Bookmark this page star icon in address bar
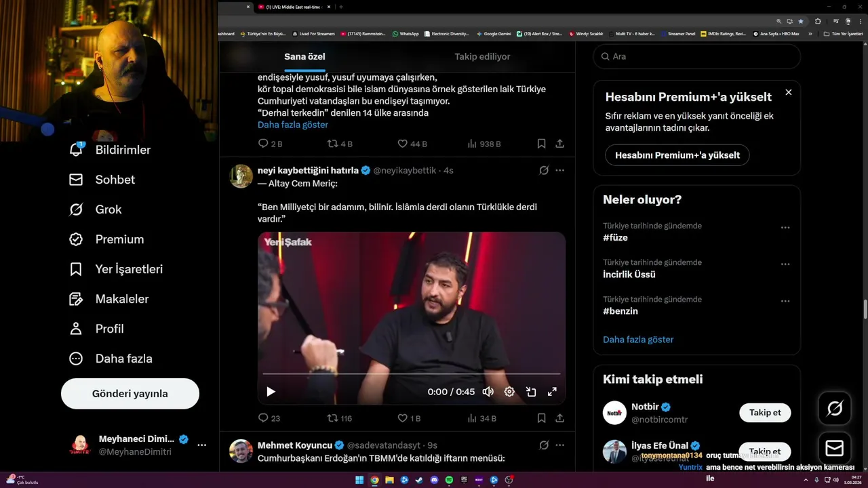This screenshot has height=488, width=868. (800, 21)
